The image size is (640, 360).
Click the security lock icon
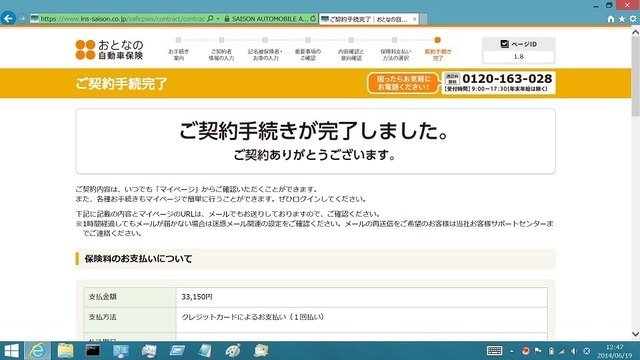click(x=227, y=19)
